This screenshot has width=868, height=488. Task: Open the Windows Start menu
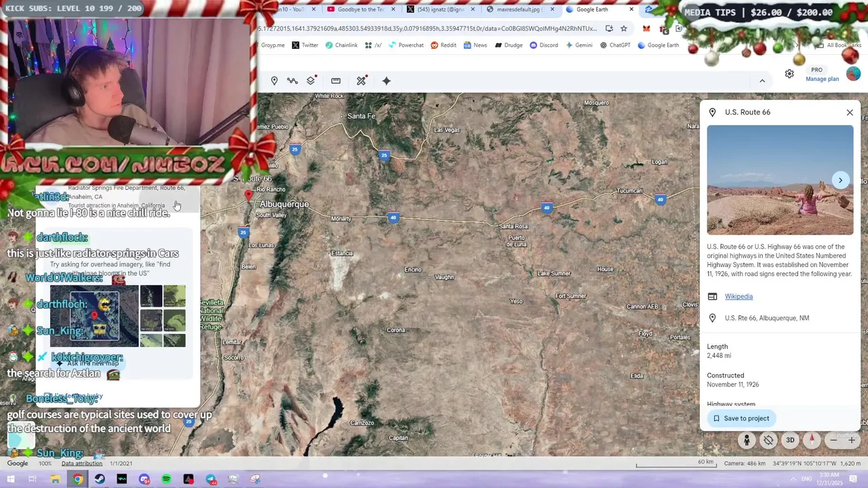11,480
